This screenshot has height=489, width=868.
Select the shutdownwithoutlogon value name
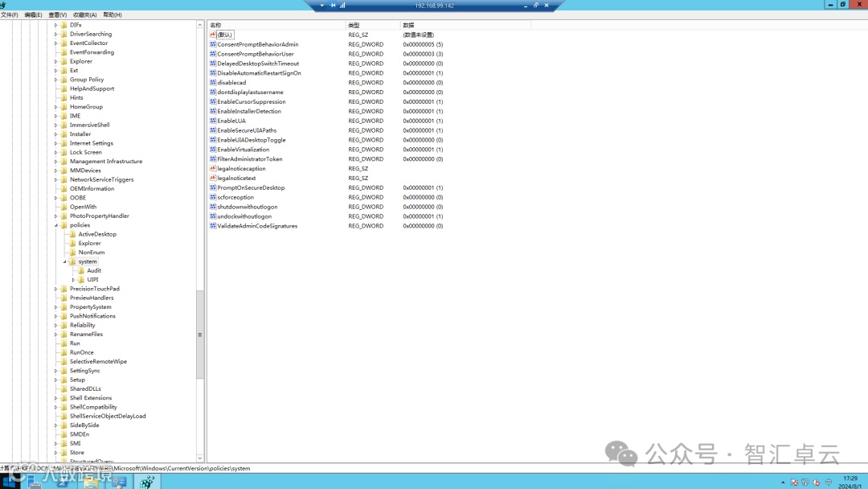[x=248, y=208]
